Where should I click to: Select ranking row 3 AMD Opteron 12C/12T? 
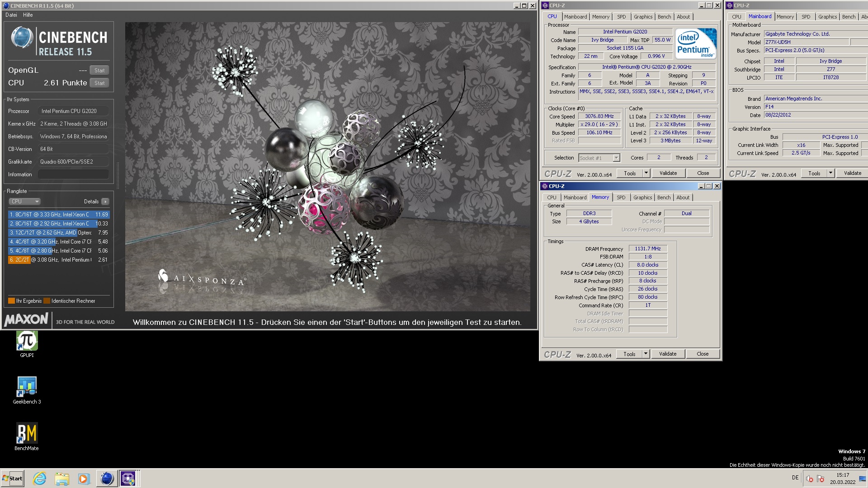click(59, 233)
